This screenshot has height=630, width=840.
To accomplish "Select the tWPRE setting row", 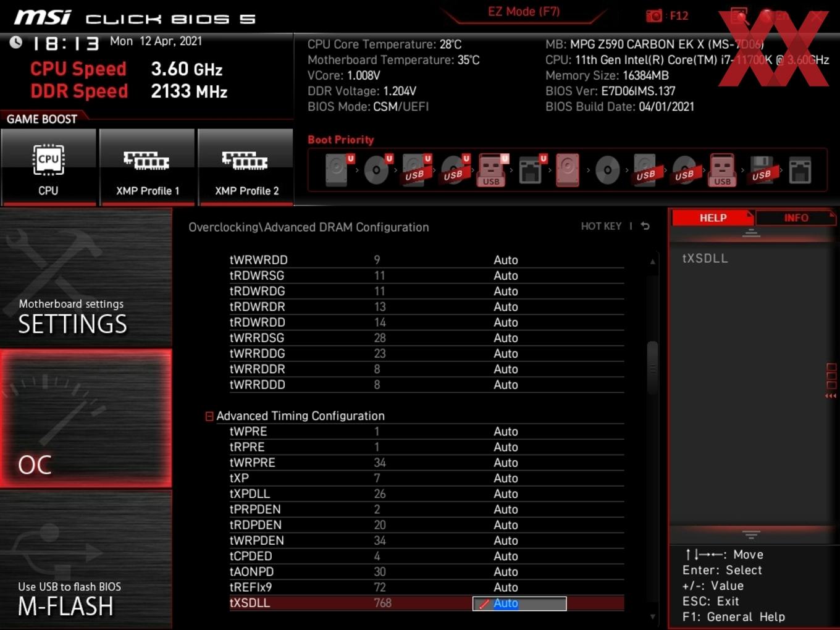I will click(x=426, y=432).
